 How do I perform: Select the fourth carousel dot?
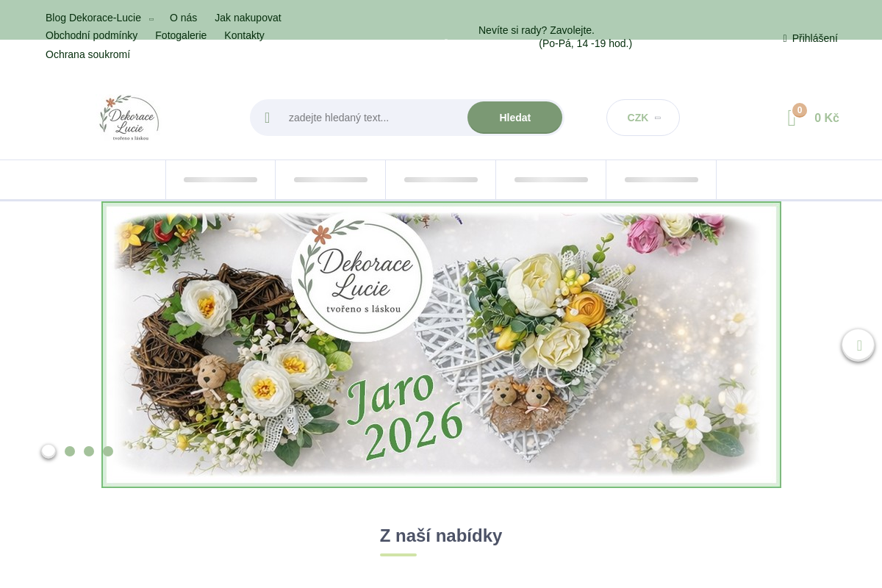pos(108,451)
